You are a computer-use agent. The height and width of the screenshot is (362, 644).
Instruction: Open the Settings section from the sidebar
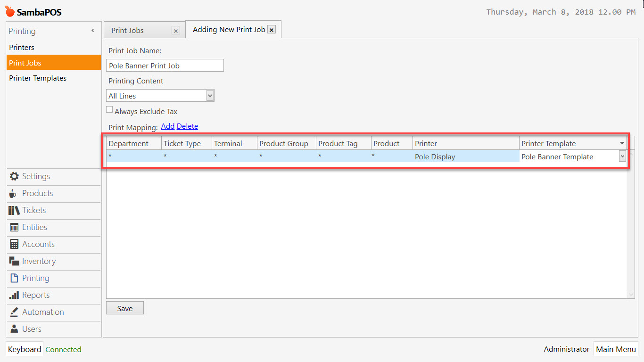click(x=35, y=176)
